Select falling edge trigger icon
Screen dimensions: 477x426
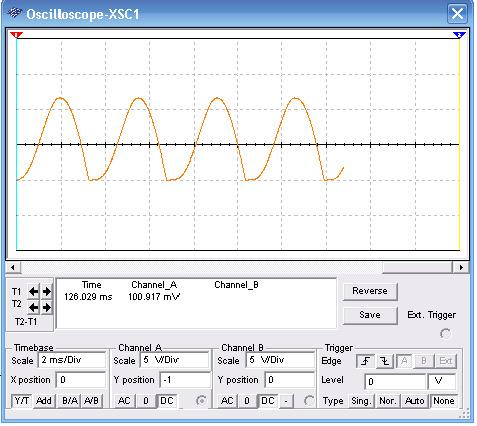(x=385, y=361)
